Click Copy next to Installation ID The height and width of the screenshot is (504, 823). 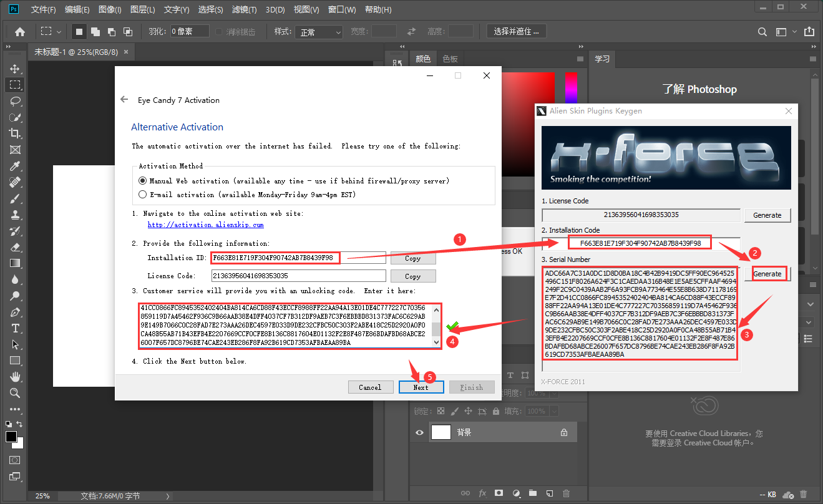click(x=412, y=258)
